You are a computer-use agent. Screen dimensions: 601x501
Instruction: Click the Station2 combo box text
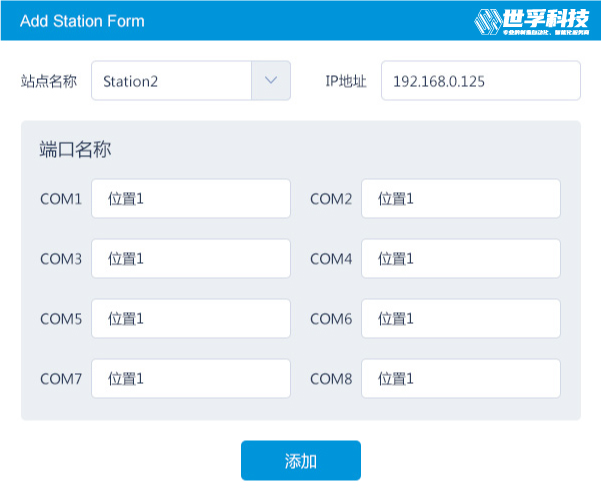[170, 81]
